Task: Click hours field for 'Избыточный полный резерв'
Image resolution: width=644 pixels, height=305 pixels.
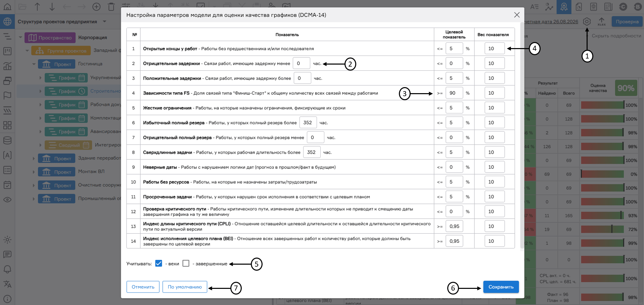Action: click(308, 122)
